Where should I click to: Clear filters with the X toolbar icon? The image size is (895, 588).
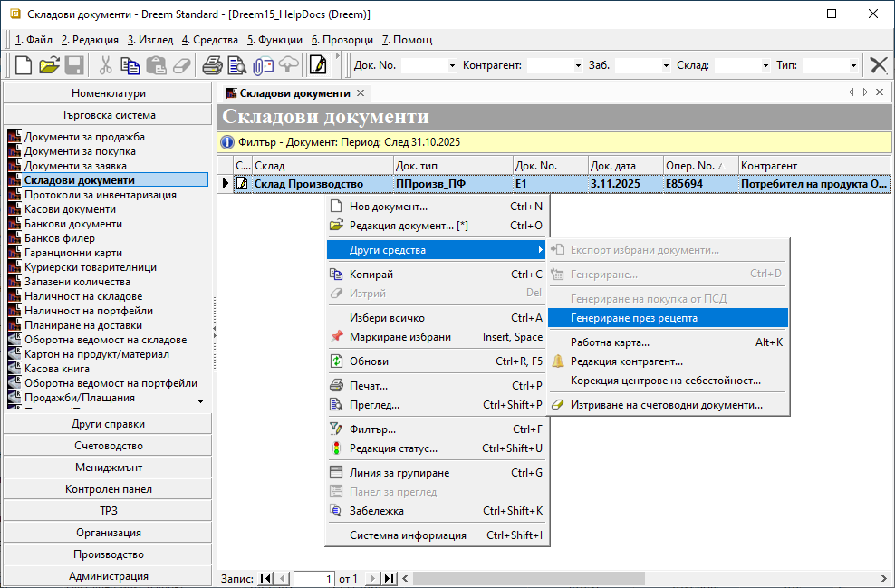click(x=878, y=65)
